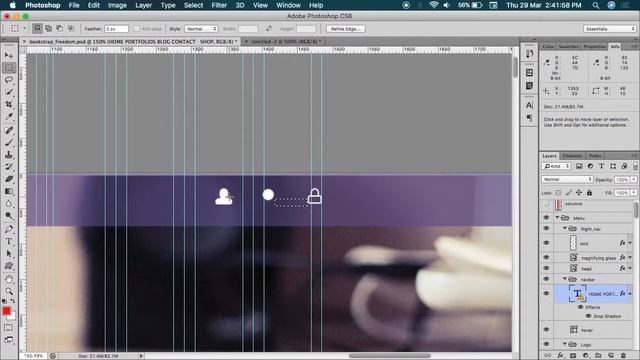
Task: Toggle the Drop Shadow effect visibility
Action: [x=588, y=316]
